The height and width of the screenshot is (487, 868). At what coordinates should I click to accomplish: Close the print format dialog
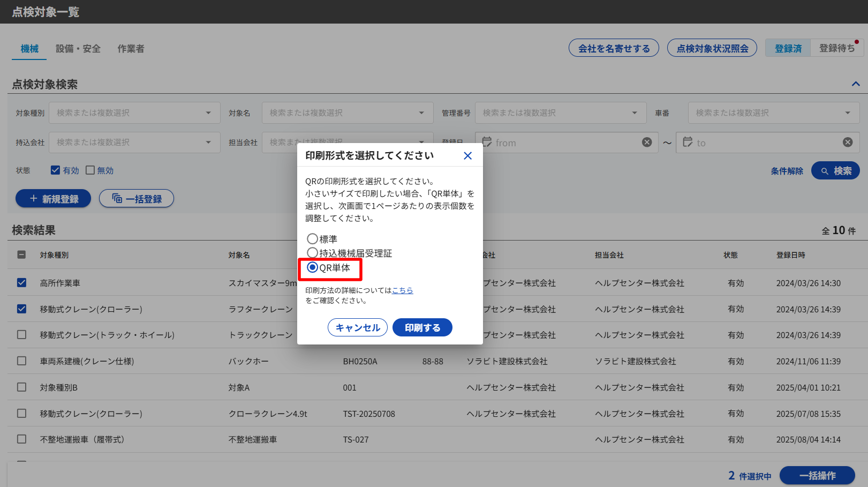467,156
